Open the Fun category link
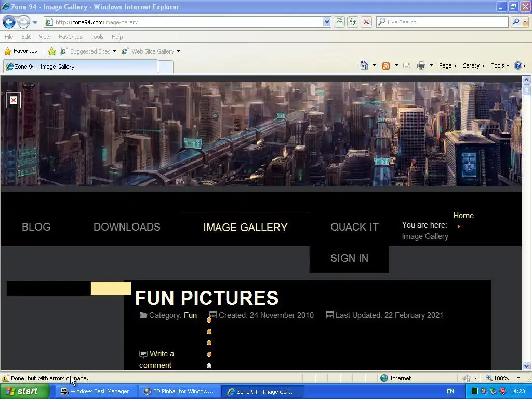Screen dimensions: 532x399 [x=190, y=315]
